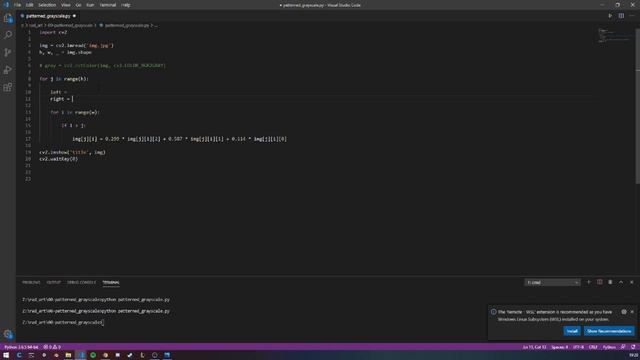Open terminal selector dropdown in panel
The height and width of the screenshot is (360, 640).
[x=553, y=282]
